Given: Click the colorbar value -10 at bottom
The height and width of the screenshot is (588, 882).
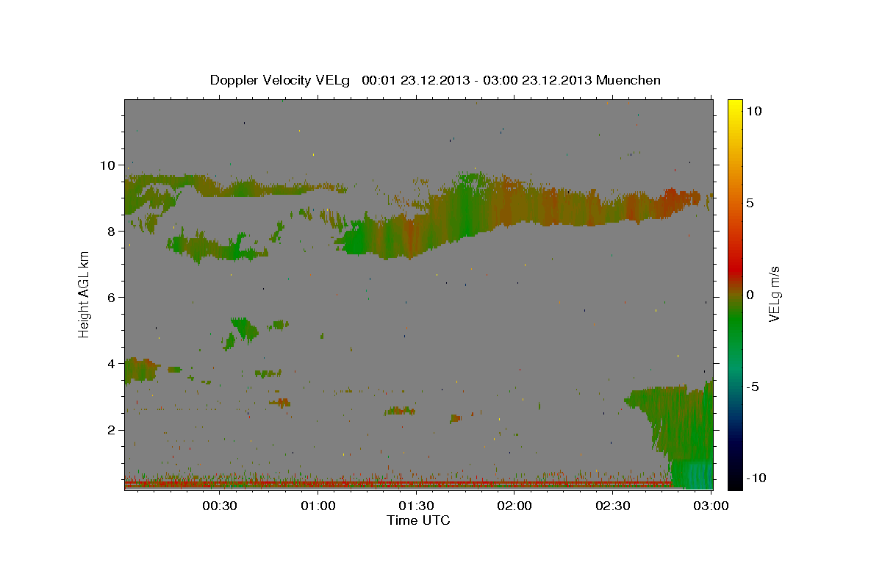Looking at the screenshot, I should [756, 478].
